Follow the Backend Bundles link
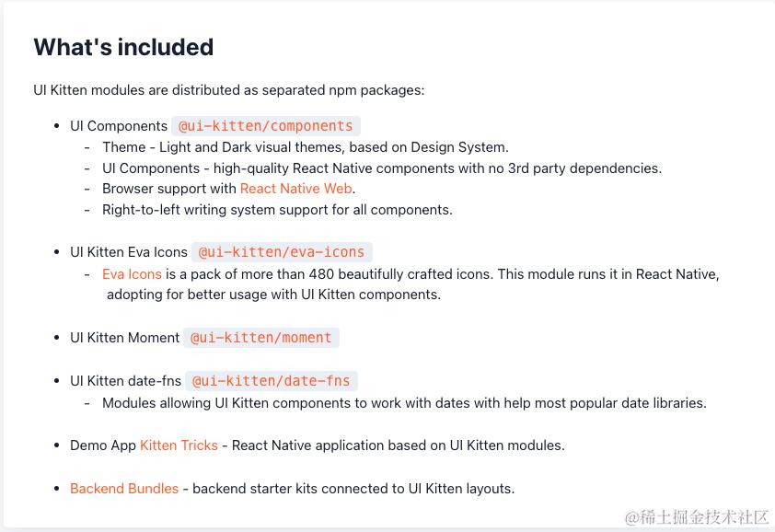 point(124,489)
